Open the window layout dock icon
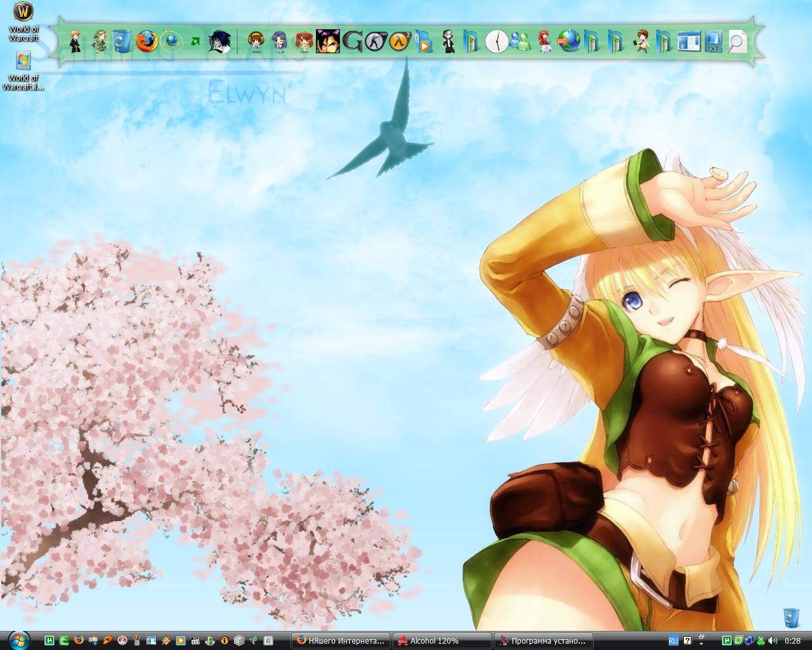 [x=689, y=41]
